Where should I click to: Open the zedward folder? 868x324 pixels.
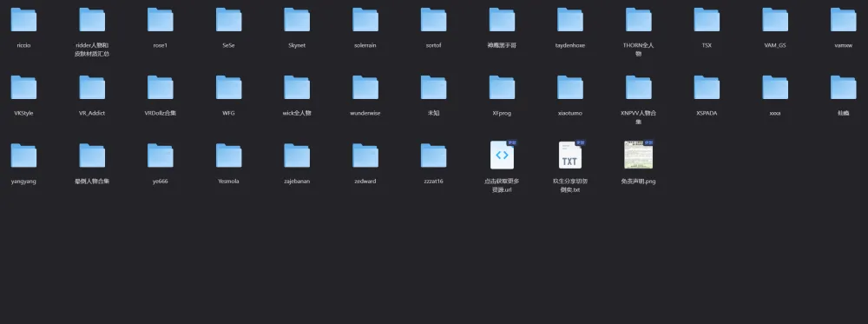(x=365, y=155)
